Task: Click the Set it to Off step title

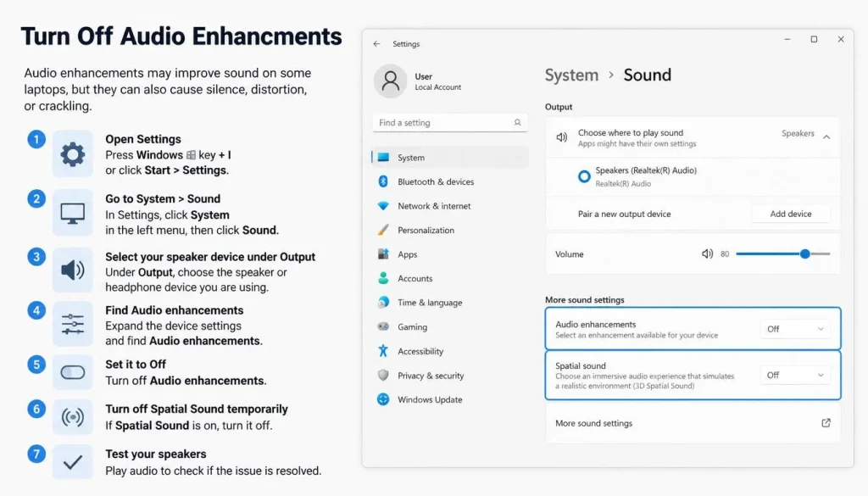Action: 136,365
